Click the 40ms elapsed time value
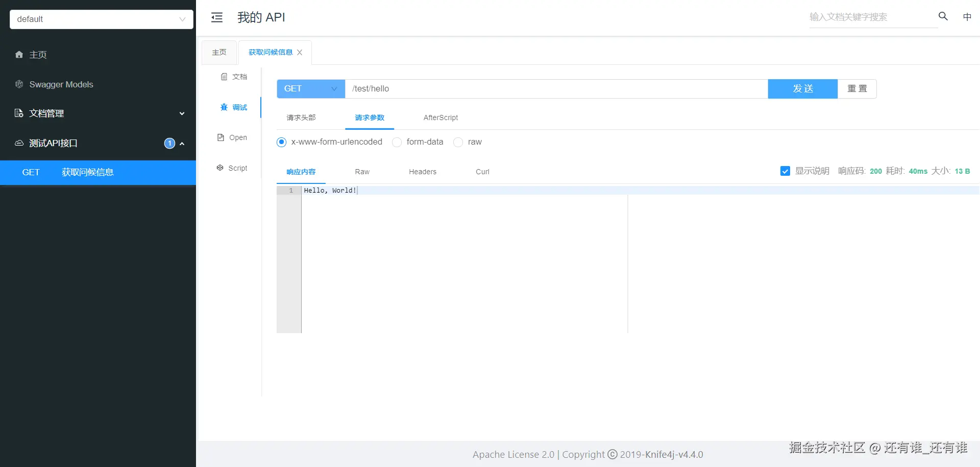Viewport: 980px width, 467px height. 918,171
